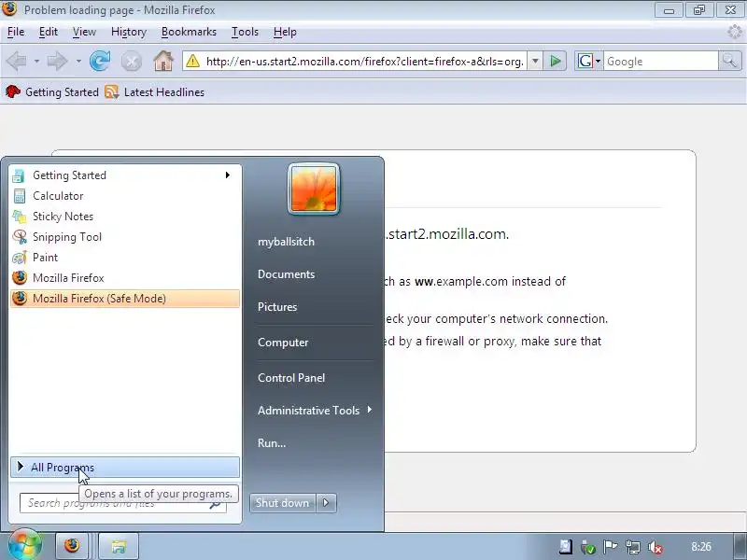The image size is (747, 560).
Task: Click into the Google search field
Action: [x=661, y=61]
